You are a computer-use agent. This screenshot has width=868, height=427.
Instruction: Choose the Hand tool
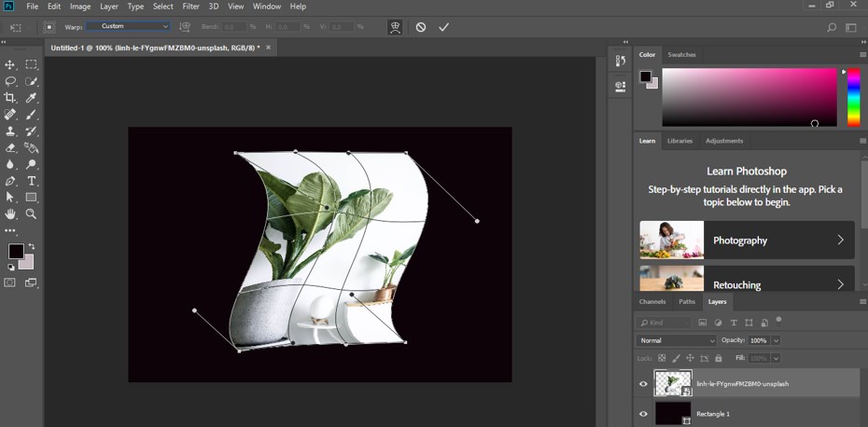[x=10, y=213]
